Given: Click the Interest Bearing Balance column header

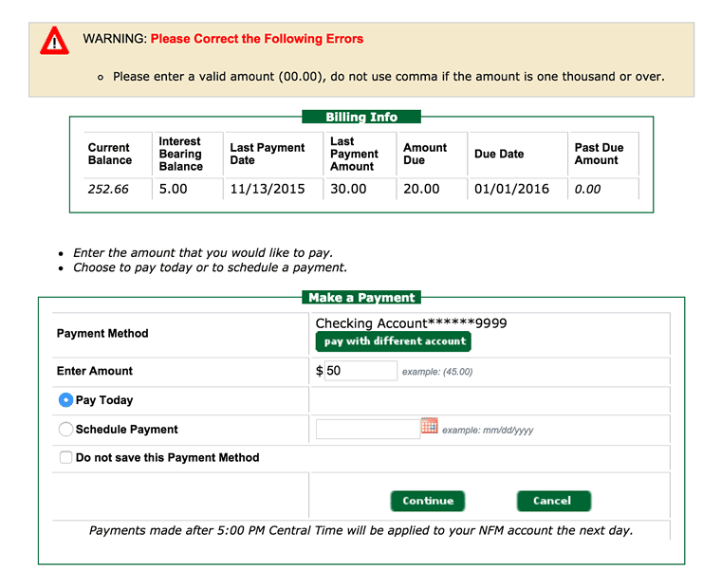Looking at the screenshot, I should point(180,154).
